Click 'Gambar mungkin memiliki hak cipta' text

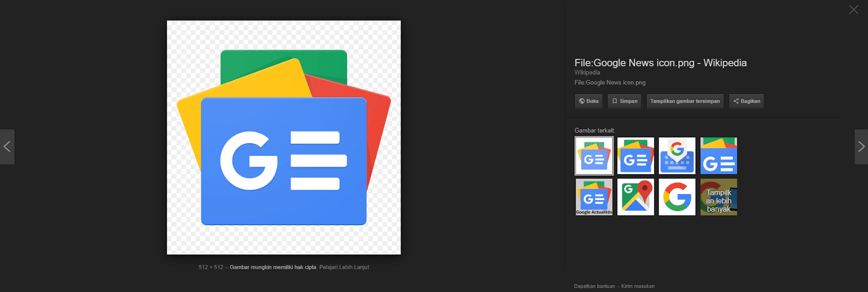click(273, 267)
